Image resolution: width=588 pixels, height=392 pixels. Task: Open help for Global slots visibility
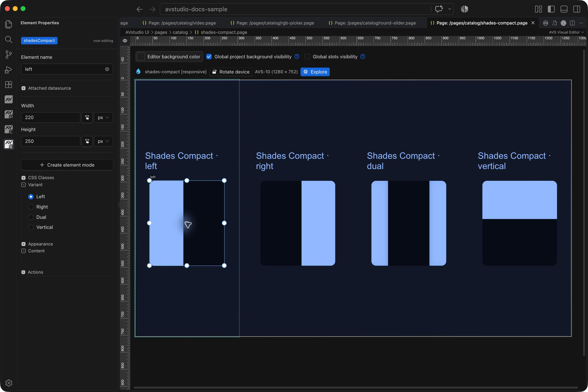click(x=363, y=57)
